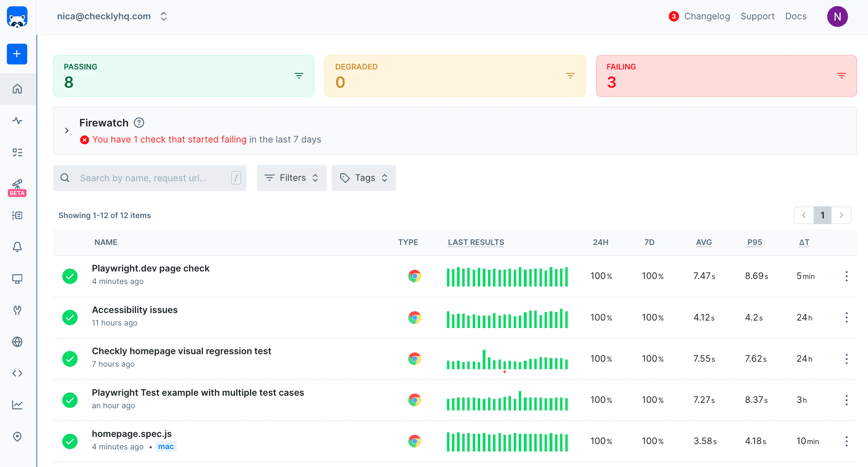Viewport: 868px width, 467px height.
Task: Create a new check with the plus button
Action: pos(17,54)
